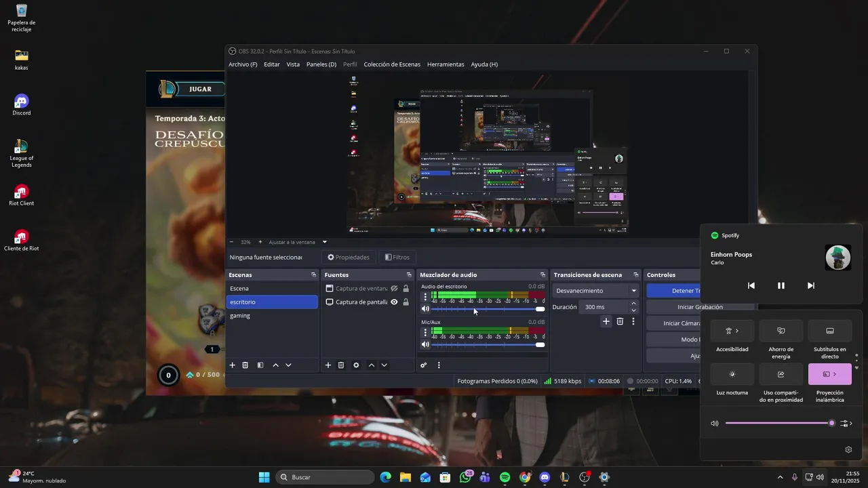Image resolution: width=868 pixels, height=488 pixels.
Task: Open Mic/Aux three-dot options
Action: point(425,332)
